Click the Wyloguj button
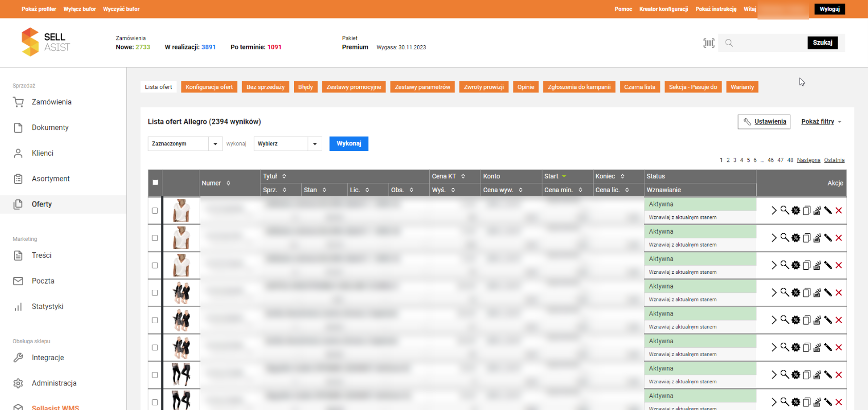Screen dimensions: 868x410 point(829,9)
